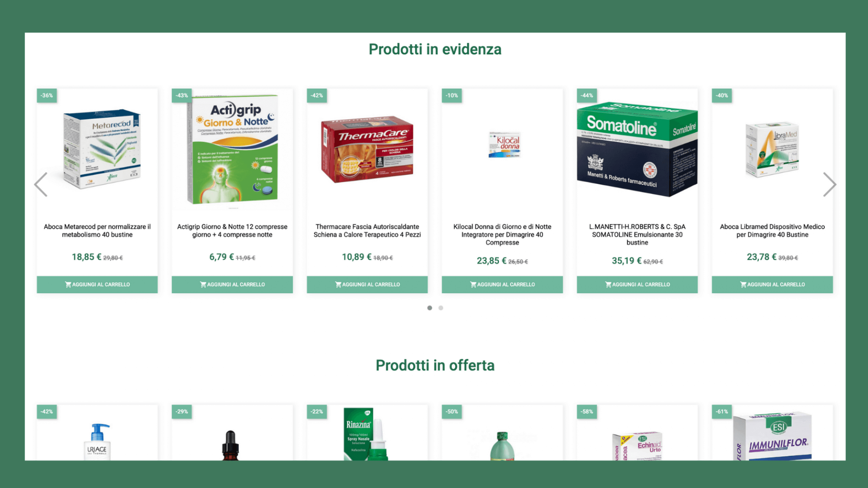Add Aboca Metarecod to cart
868x488 pixels.
click(97, 285)
